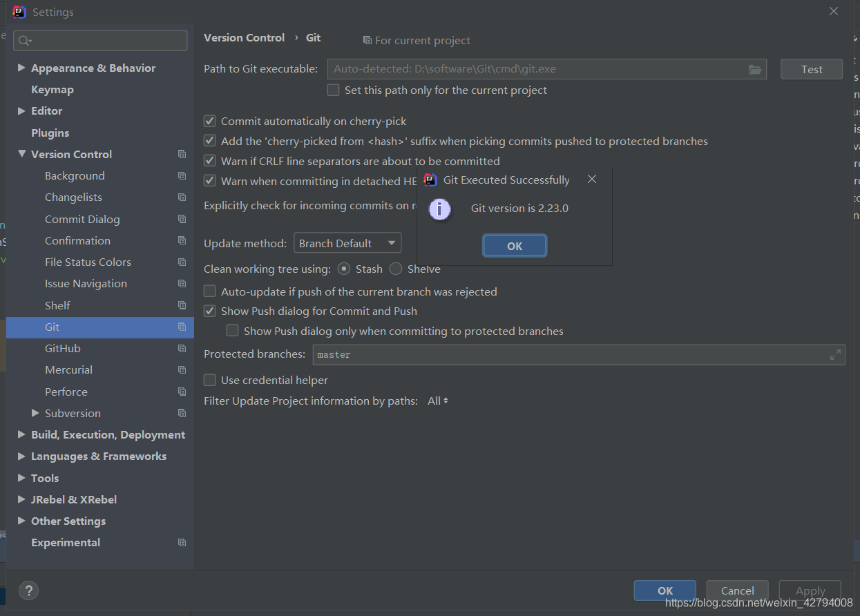Open the Keymap settings page
The image size is (860, 616).
click(52, 89)
